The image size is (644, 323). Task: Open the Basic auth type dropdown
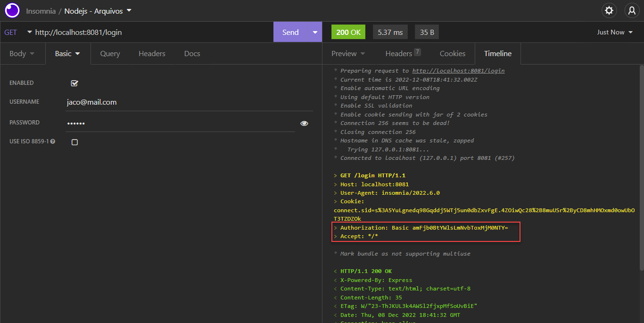(x=67, y=53)
